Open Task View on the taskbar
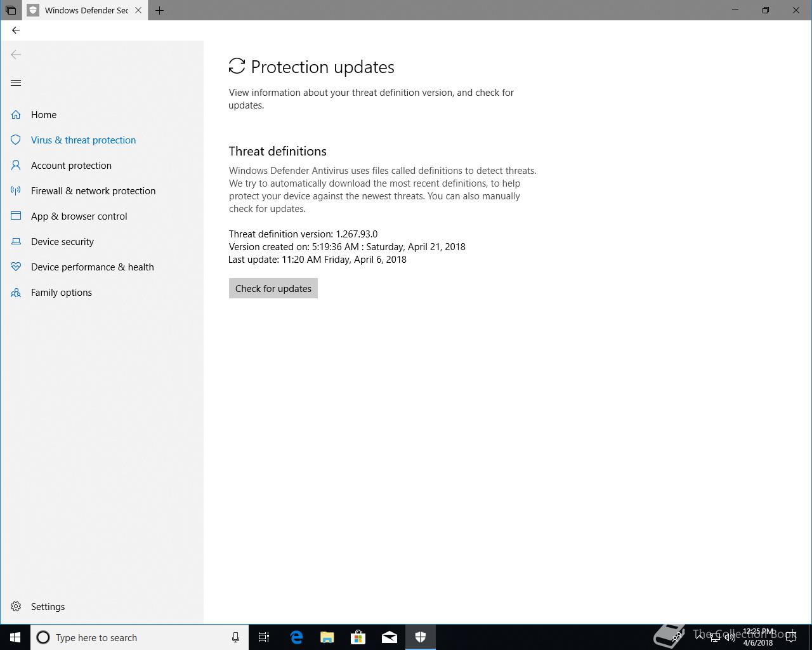Image resolution: width=812 pixels, height=650 pixels. pos(264,637)
